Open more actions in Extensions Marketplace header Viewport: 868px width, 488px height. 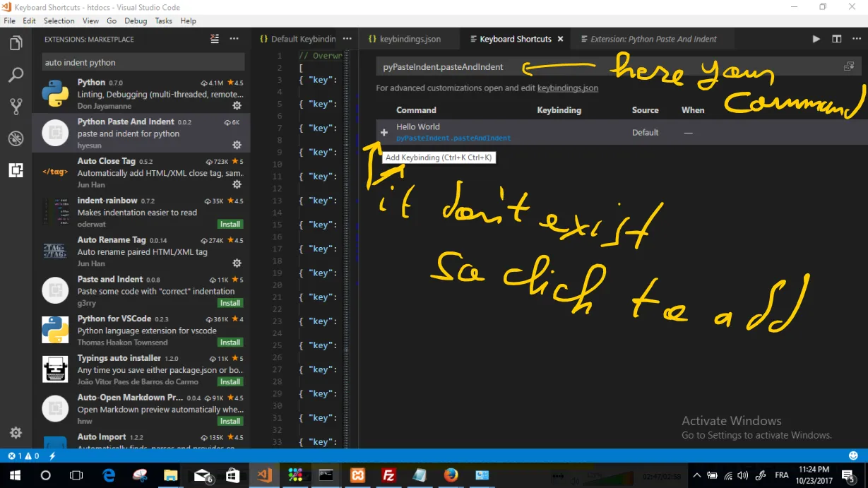[x=234, y=40]
